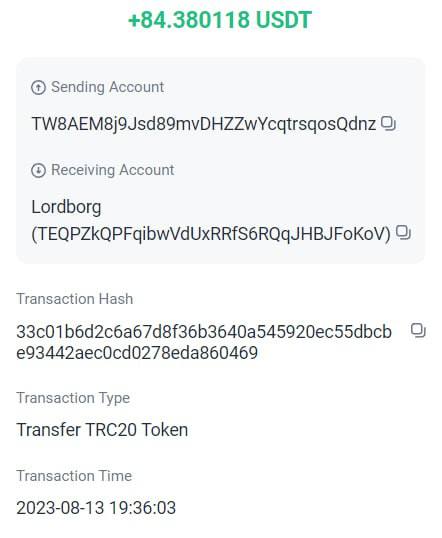Click the Sending Account label
The height and width of the screenshot is (538, 442).
click(107, 87)
